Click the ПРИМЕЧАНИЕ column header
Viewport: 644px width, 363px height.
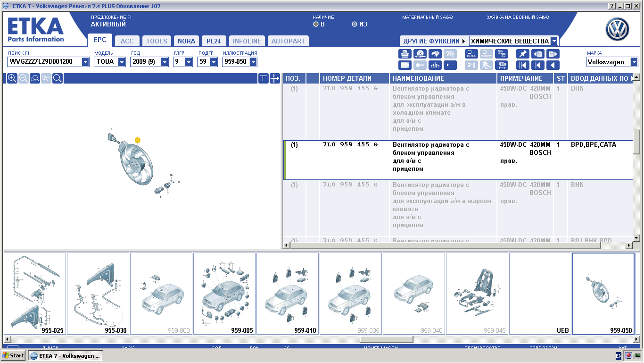tap(525, 78)
